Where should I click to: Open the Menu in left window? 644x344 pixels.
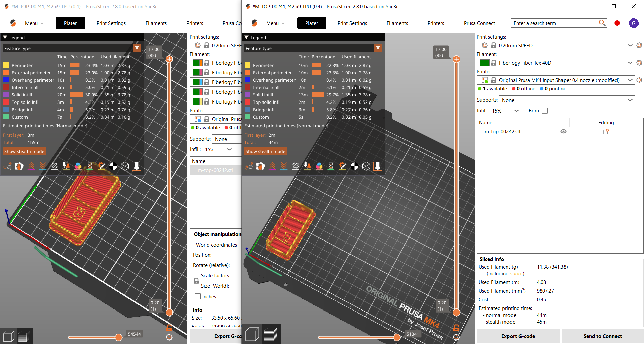[34, 23]
